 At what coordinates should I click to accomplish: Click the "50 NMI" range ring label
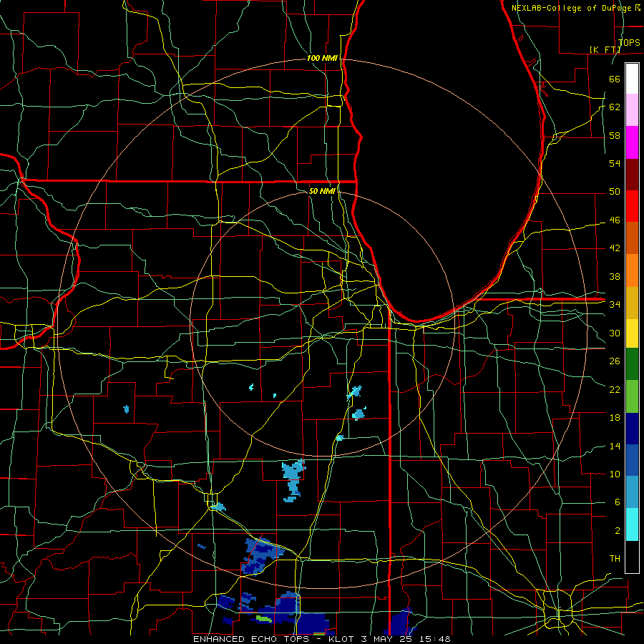[x=322, y=191]
